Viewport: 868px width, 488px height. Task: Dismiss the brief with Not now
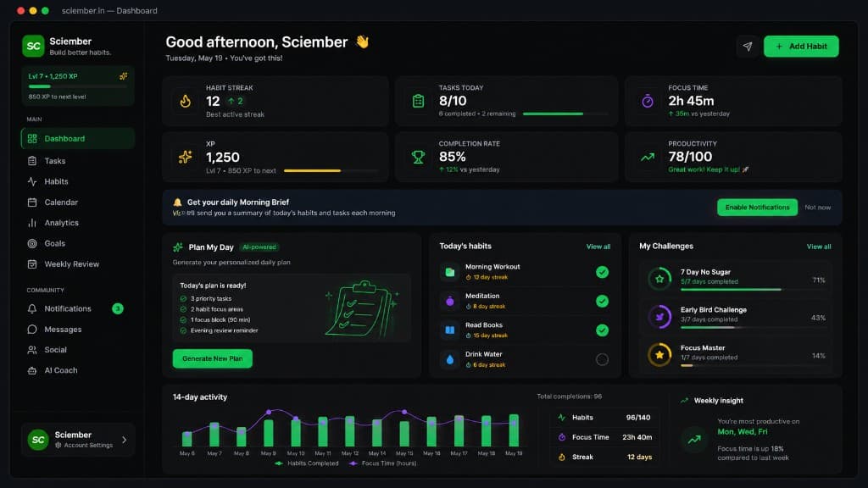click(x=818, y=208)
